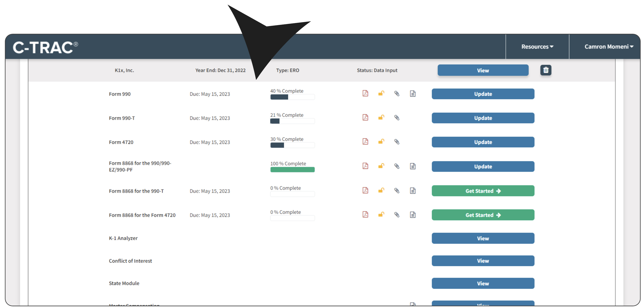Open PDF for Form 8868 for the 990/990-EZ/990-PF
The width and height of the screenshot is (644, 308).
pos(365,166)
